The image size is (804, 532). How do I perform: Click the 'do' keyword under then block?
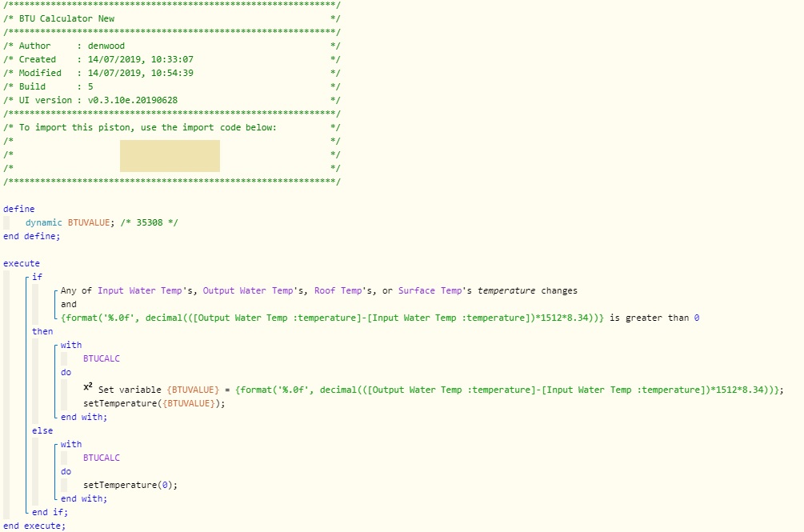(x=66, y=372)
